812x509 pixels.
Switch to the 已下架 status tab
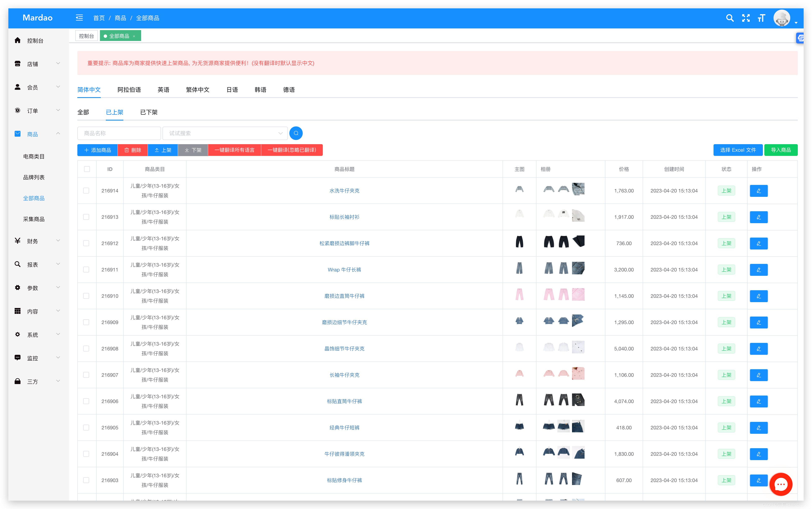[x=148, y=112]
